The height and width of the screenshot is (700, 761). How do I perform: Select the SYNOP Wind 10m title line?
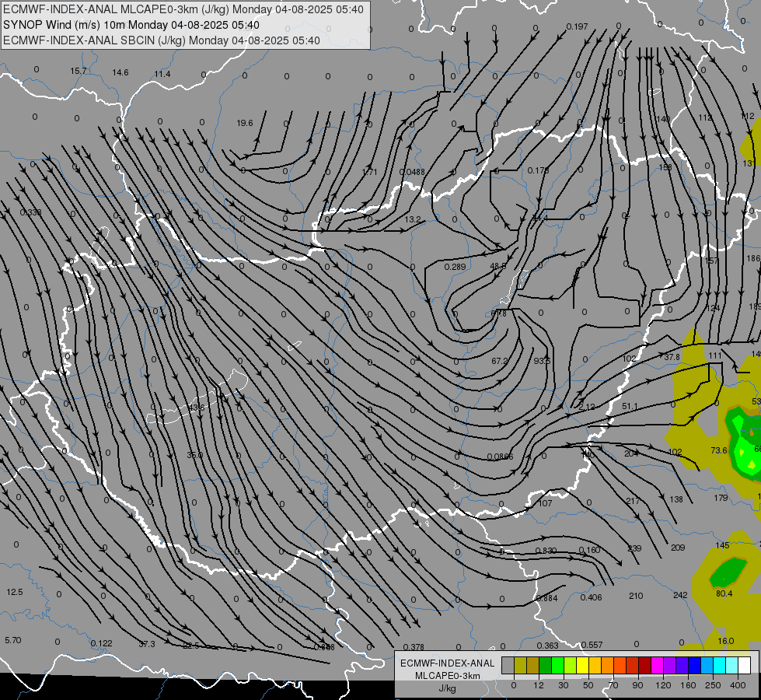(131, 25)
